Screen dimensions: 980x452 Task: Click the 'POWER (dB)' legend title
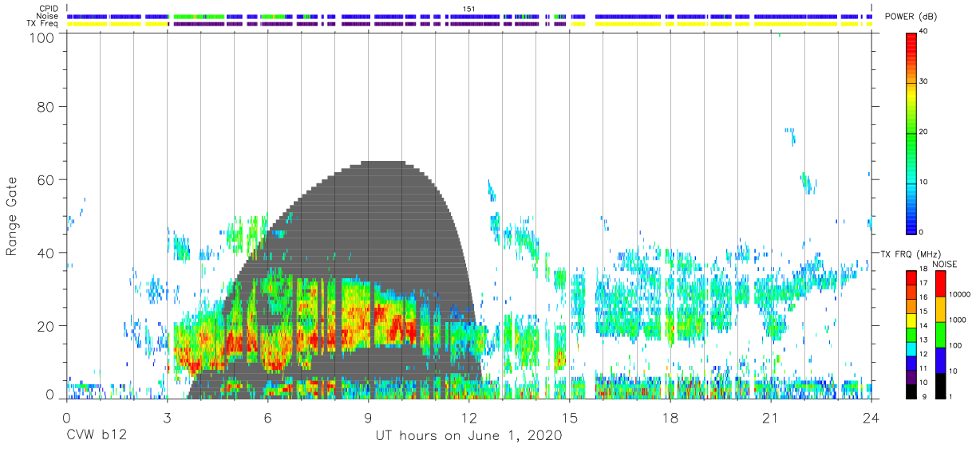pyautogui.click(x=910, y=16)
